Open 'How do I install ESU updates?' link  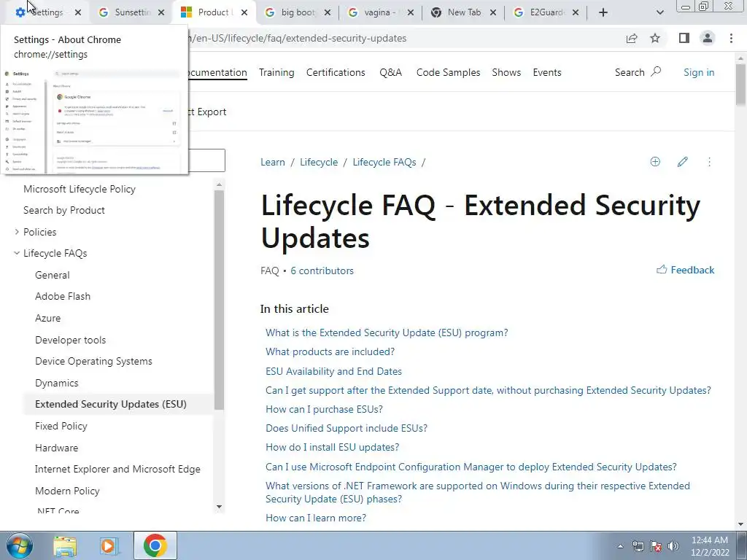[x=332, y=447]
